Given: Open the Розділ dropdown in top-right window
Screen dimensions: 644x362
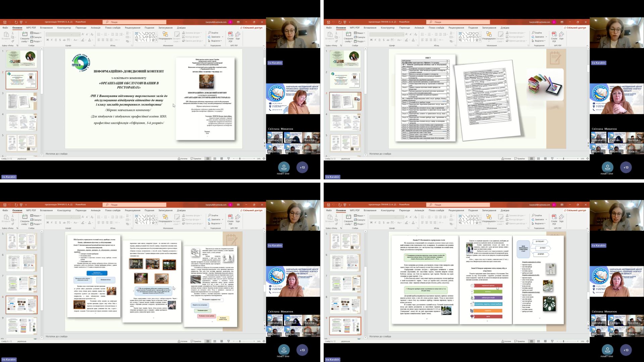Looking at the screenshot, I should pyautogui.click(x=361, y=41).
